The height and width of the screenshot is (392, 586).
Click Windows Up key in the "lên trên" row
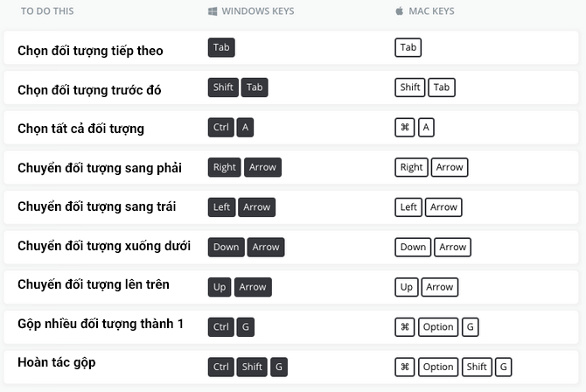(x=219, y=287)
